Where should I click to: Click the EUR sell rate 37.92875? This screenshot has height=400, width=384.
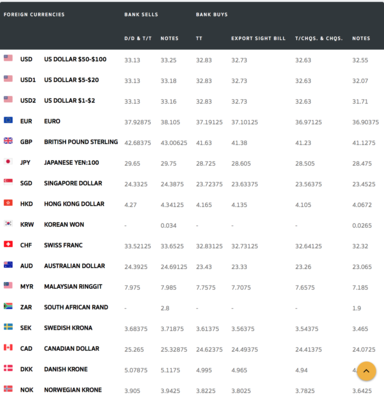(x=138, y=122)
